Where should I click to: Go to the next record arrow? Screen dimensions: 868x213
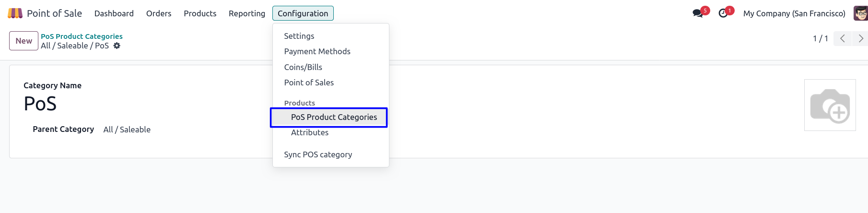pyautogui.click(x=860, y=38)
